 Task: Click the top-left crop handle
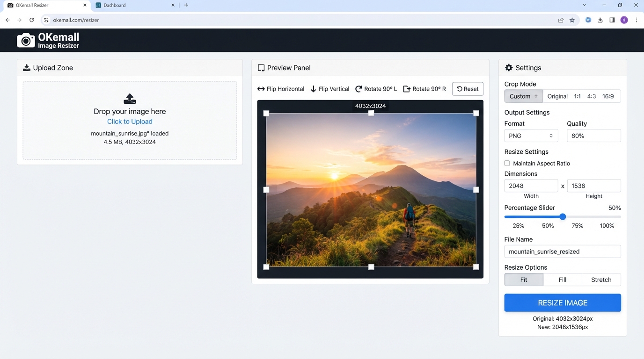(x=266, y=113)
